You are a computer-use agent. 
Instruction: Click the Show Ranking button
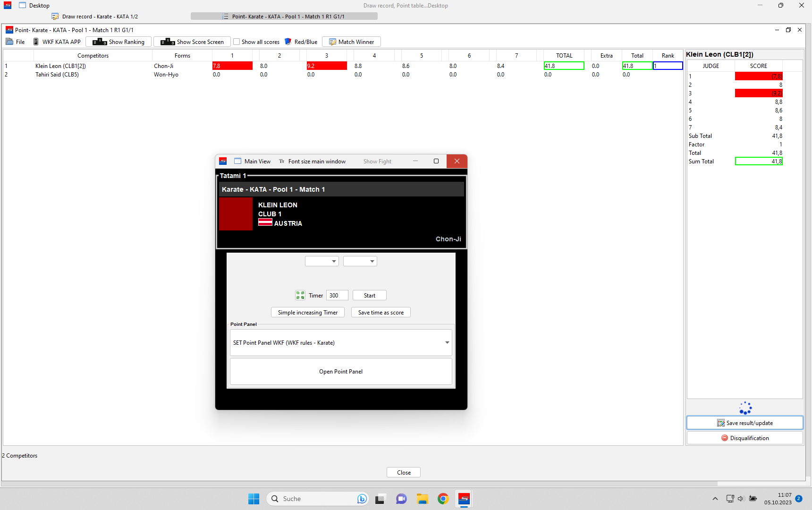(x=118, y=42)
